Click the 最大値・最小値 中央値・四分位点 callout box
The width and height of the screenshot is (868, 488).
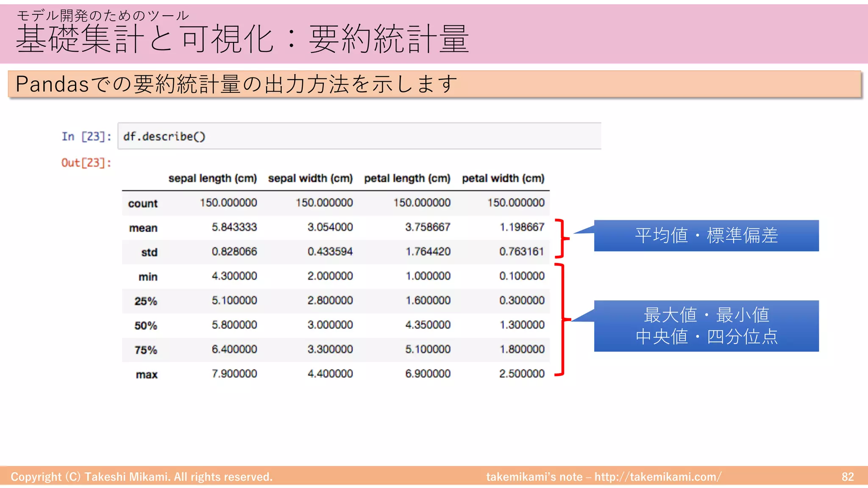706,326
